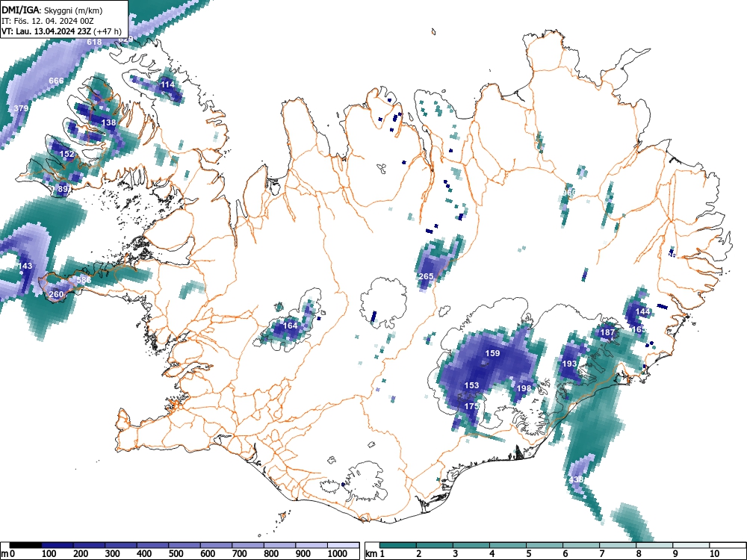Select the 187 visibility label
This screenshot has width=747, height=560.
pos(607,332)
